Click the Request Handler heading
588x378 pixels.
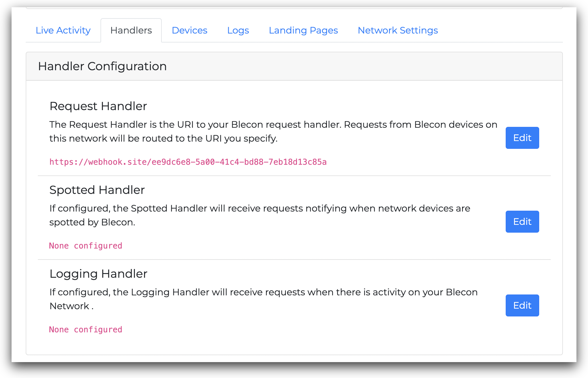point(98,106)
